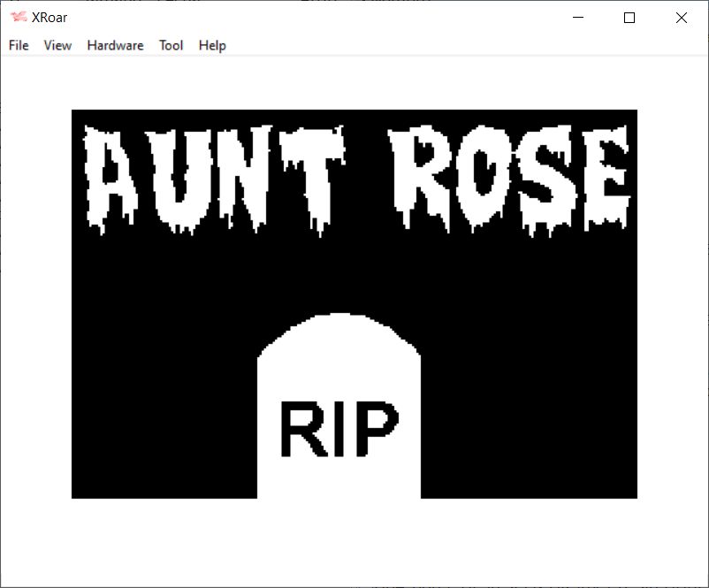Close the XRoar window
This screenshot has height=588, width=709.
point(681,18)
